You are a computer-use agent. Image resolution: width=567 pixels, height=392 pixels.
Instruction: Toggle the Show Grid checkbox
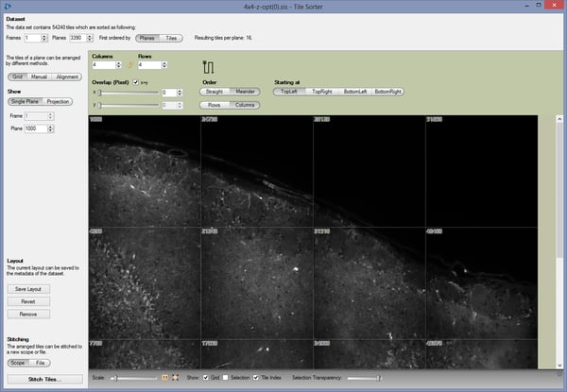pos(205,378)
